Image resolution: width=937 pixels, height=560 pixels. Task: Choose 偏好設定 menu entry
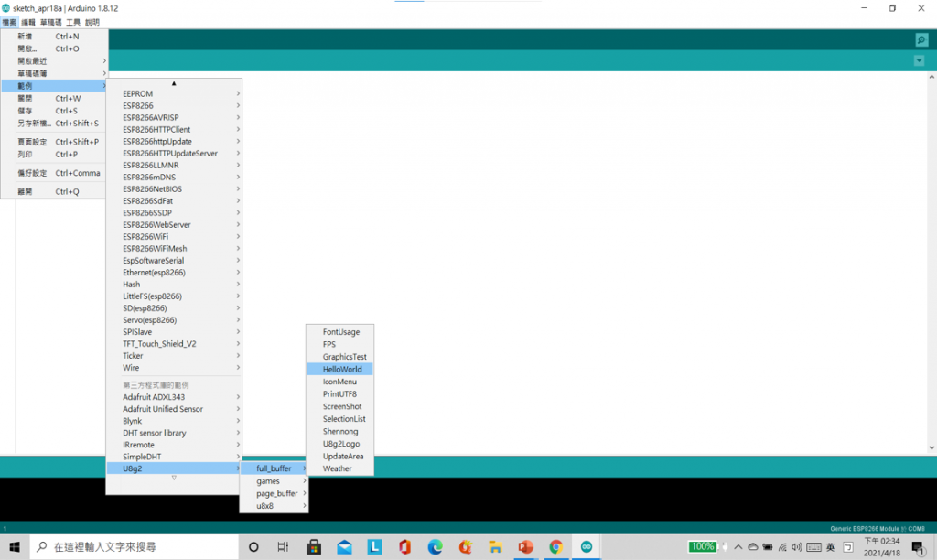pos(54,173)
